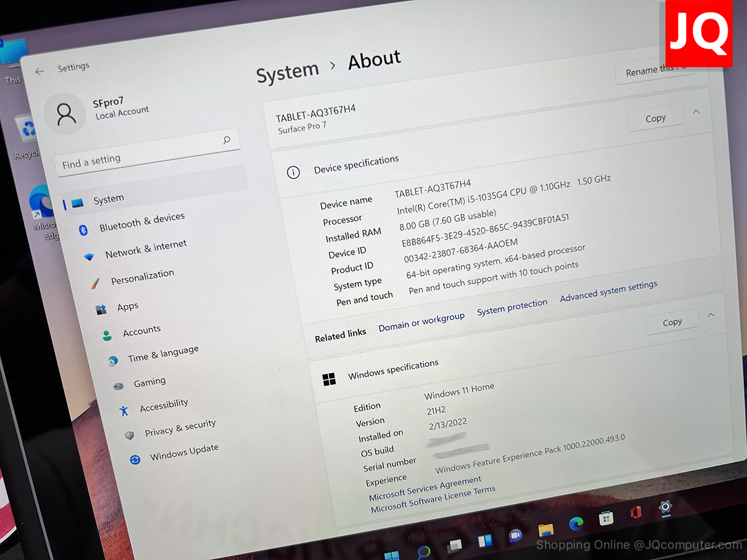Open the Domain or workgroup link
This screenshot has width=747, height=560.
coord(421,321)
